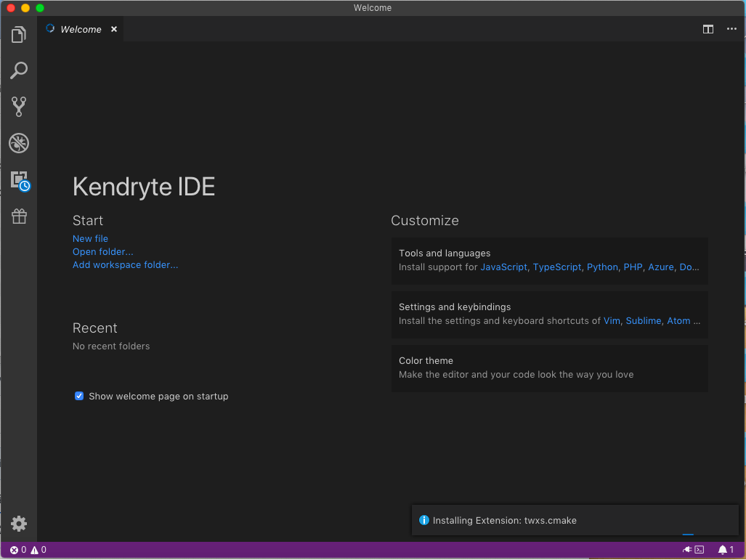Click the Add workspace folder... link
The image size is (746, 560).
click(125, 264)
